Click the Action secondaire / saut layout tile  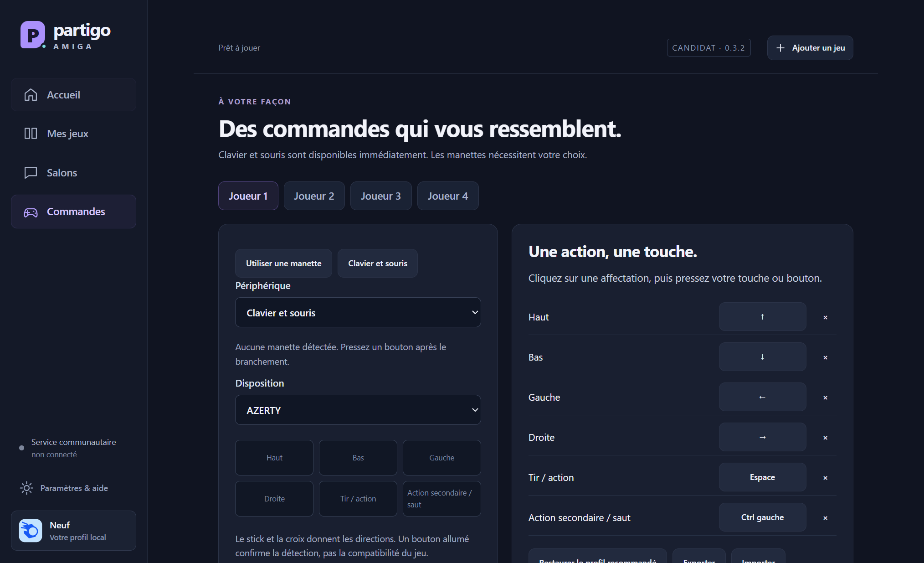pyautogui.click(x=442, y=499)
